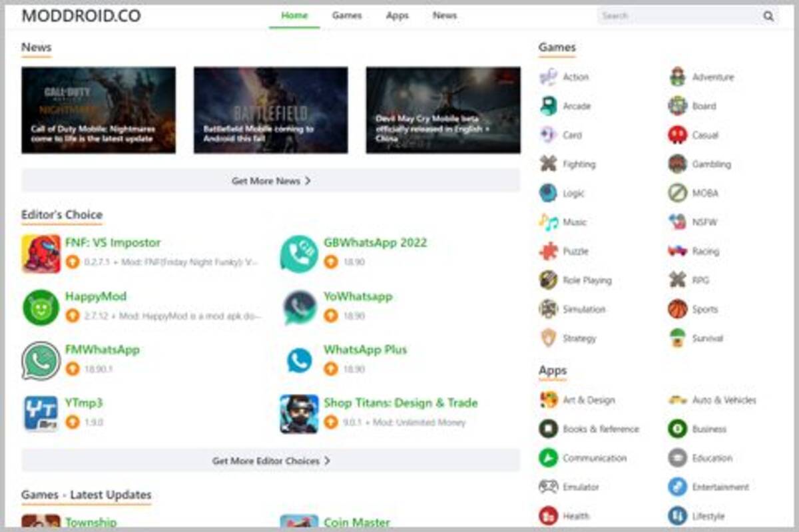Click the Shop Titans app icon
Viewport: 799px width, 532px height.
(x=299, y=413)
